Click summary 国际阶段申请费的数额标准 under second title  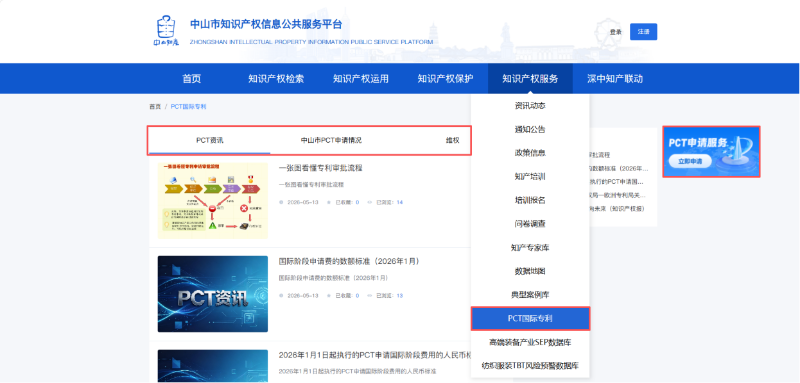click(x=333, y=278)
